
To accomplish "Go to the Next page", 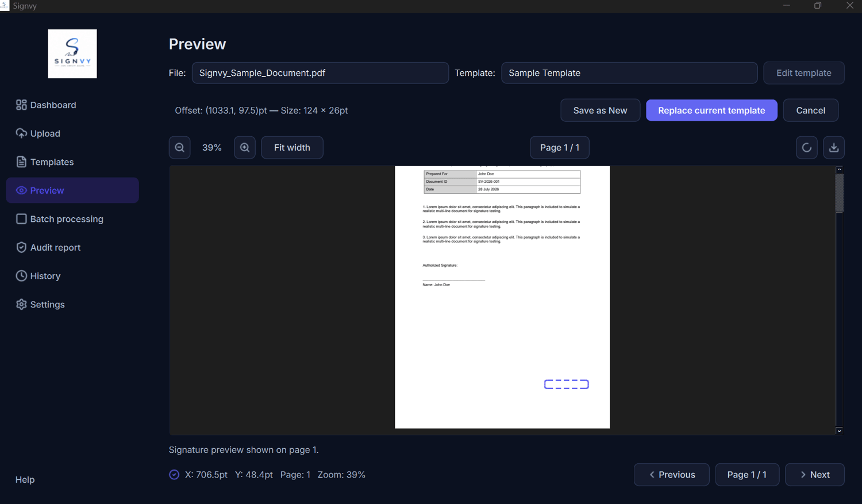I will 814,475.
